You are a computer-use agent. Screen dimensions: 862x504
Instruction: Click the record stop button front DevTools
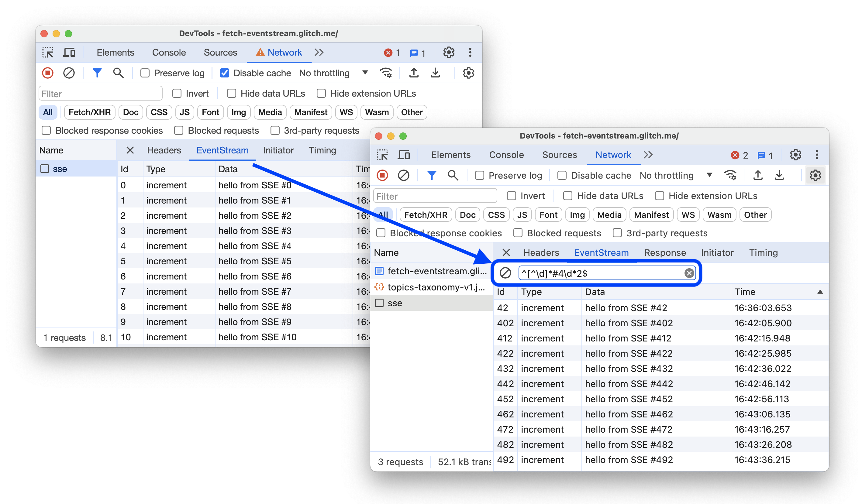tap(384, 175)
